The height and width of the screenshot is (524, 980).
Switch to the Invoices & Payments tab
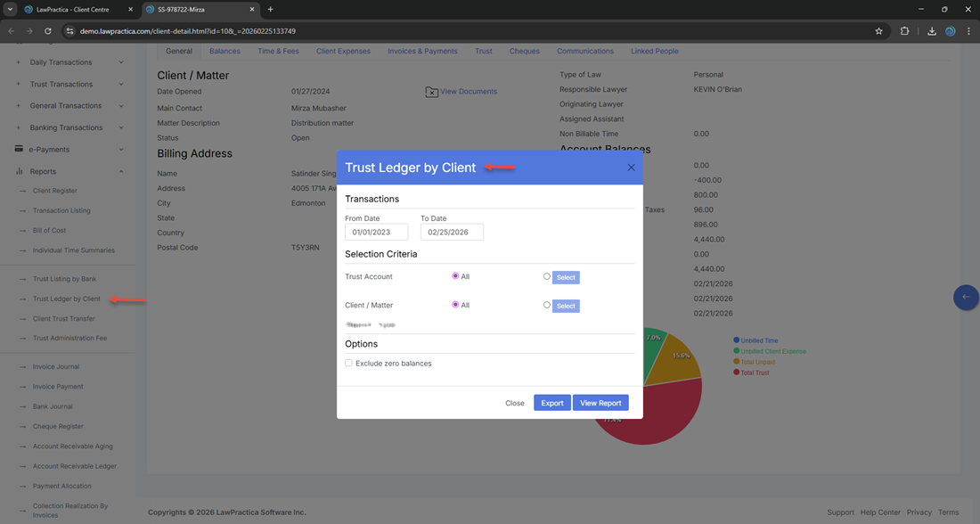click(x=422, y=51)
